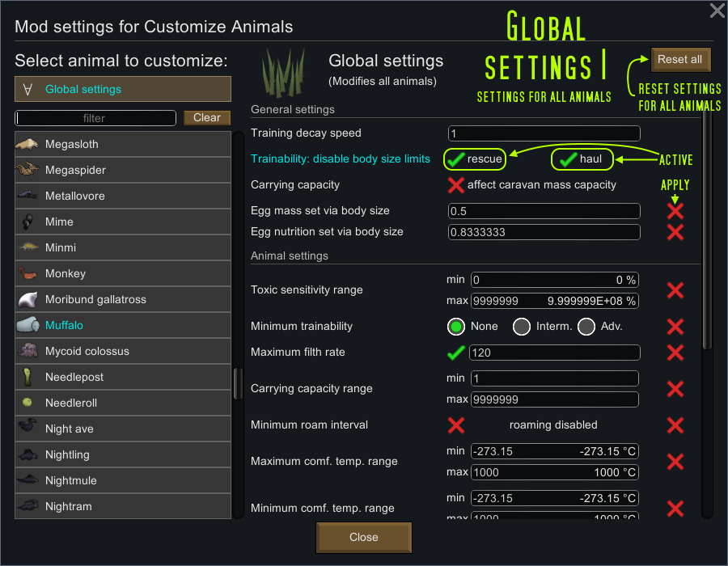This screenshot has height=566, width=728.
Task: Click the animal list scrollbar handle
Action: click(x=238, y=384)
